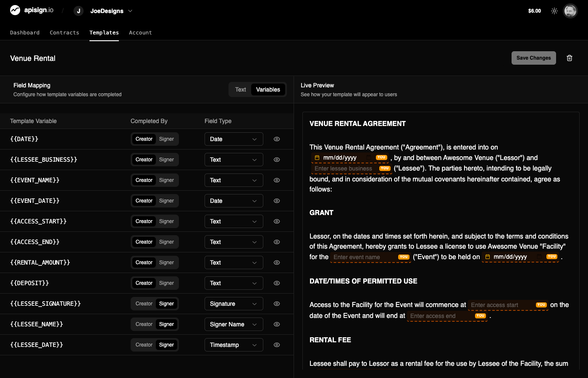Toggle the light/dark theme sun icon
Image resolution: width=588 pixels, height=378 pixels.
click(554, 11)
